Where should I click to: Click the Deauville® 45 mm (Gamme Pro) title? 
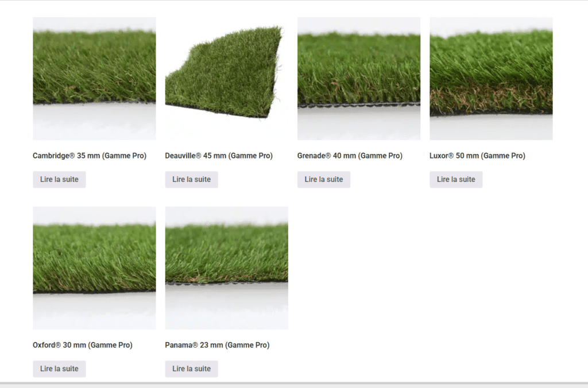tap(219, 156)
